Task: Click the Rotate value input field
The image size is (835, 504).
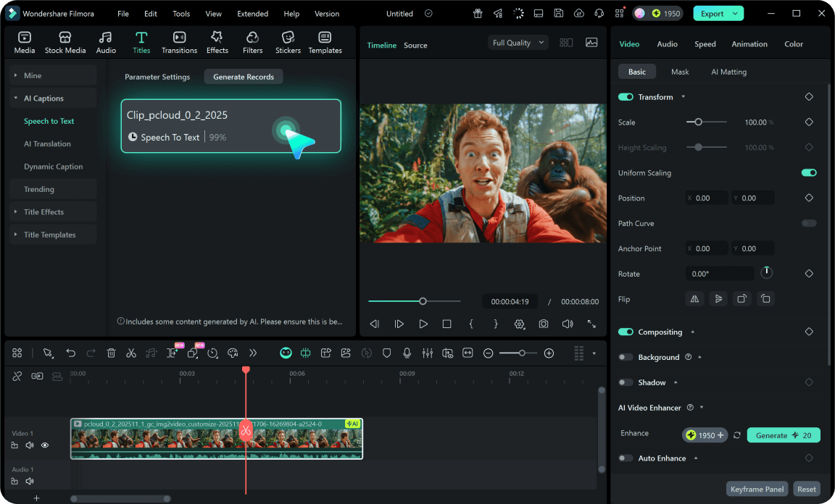Action: [720, 273]
